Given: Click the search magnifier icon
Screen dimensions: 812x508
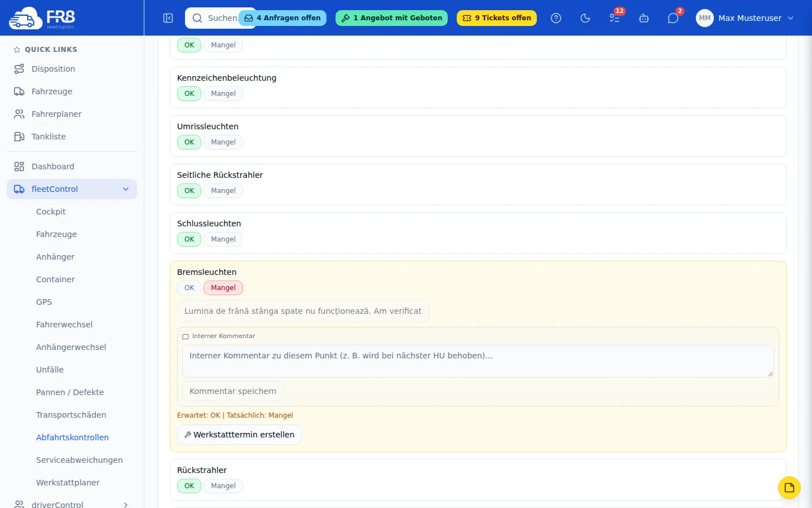Looking at the screenshot, I should [197, 18].
